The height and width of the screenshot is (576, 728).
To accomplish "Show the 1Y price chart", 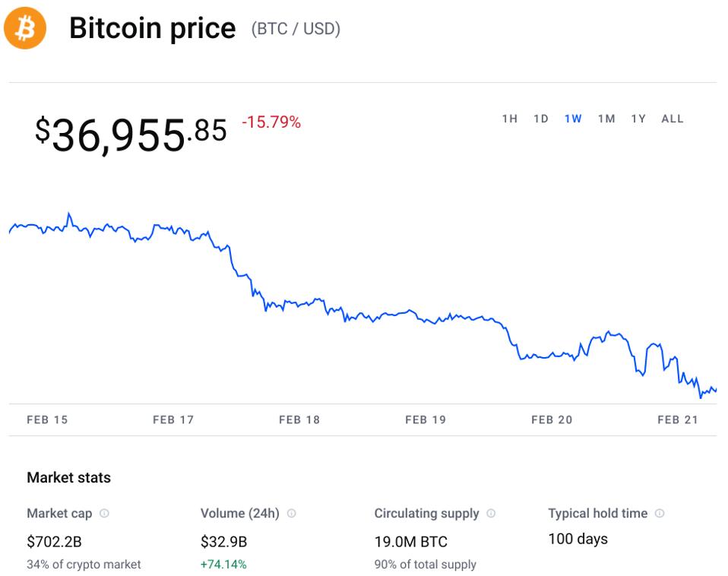I will point(638,119).
